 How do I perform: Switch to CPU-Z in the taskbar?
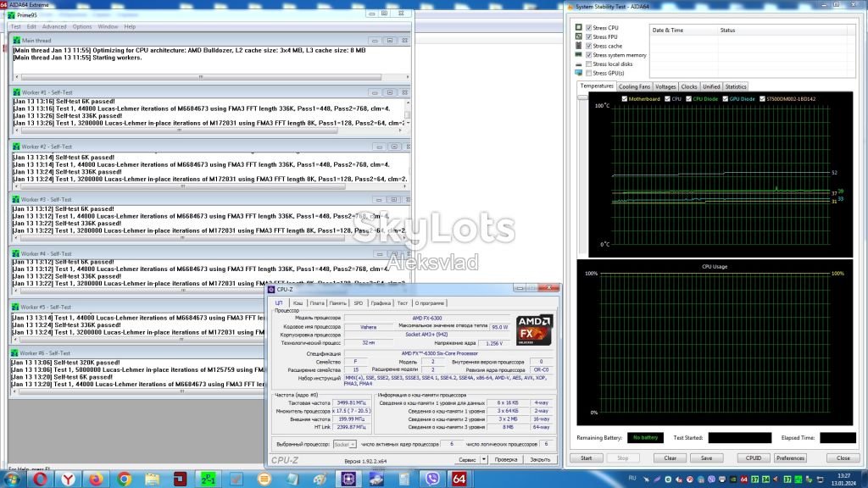click(x=348, y=479)
